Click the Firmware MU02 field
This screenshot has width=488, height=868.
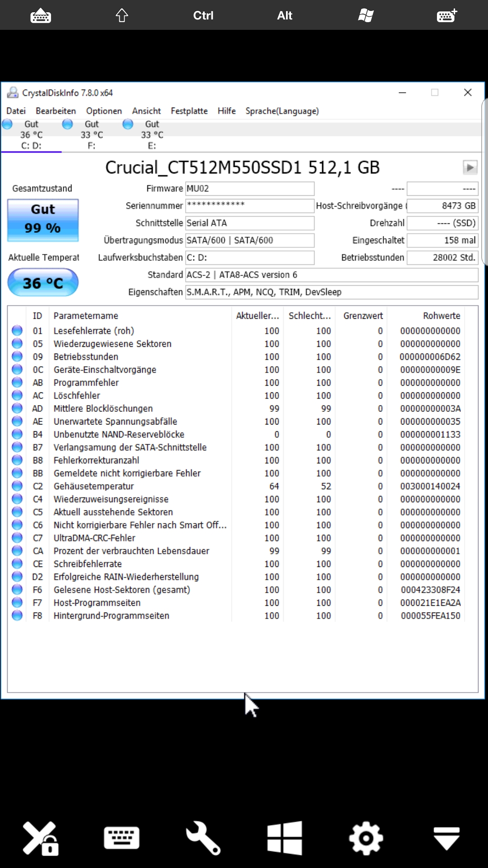pyautogui.click(x=250, y=189)
